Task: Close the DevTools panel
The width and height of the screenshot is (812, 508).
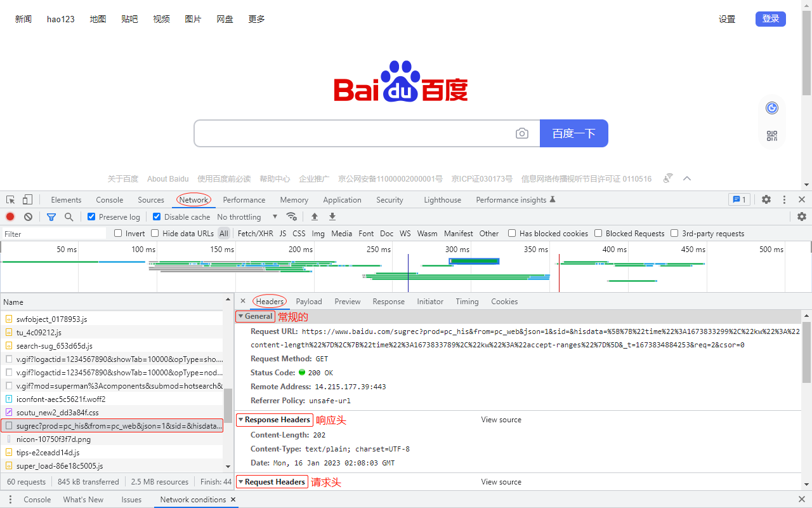Action: coord(802,199)
